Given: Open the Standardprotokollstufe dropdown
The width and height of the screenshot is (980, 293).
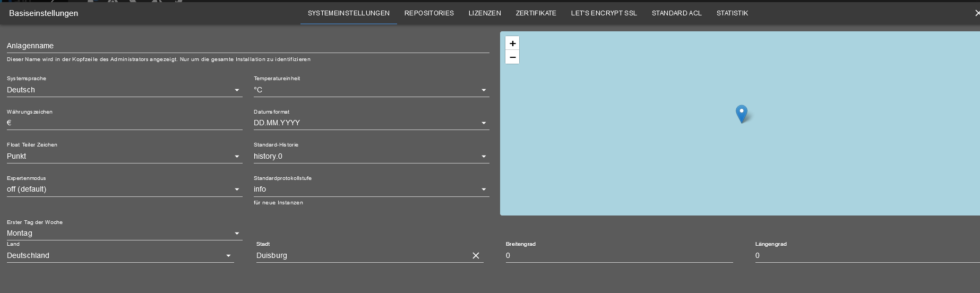Looking at the screenshot, I should pyautogui.click(x=371, y=189).
